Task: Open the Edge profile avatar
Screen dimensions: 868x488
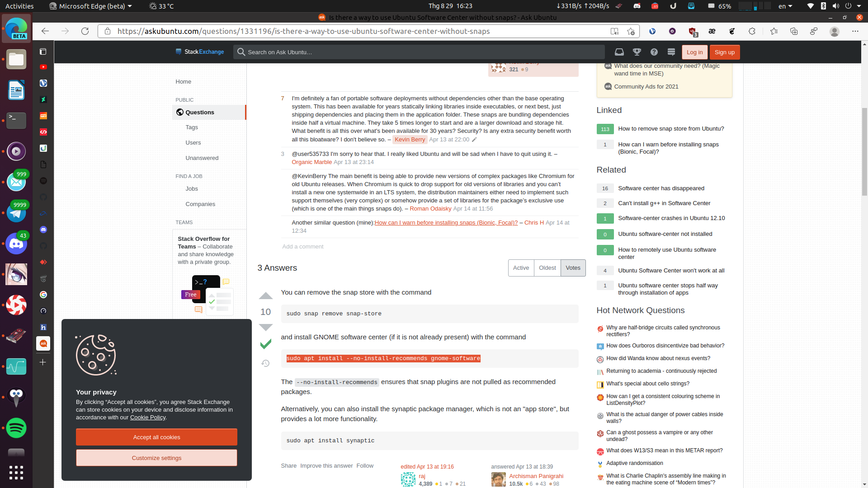Action: click(835, 31)
